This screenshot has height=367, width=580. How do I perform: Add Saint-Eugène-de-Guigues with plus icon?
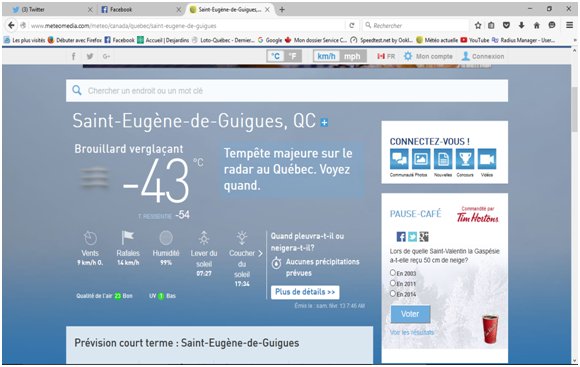pyautogui.click(x=324, y=122)
